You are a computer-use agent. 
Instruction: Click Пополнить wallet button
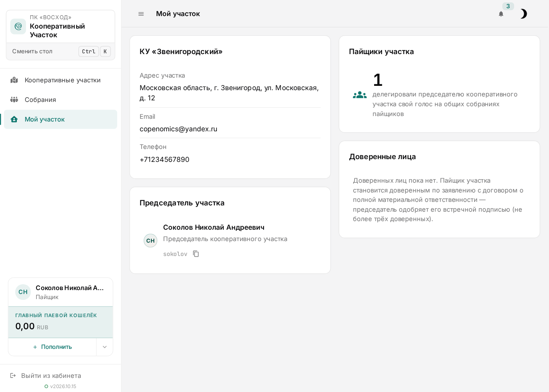coord(53,347)
